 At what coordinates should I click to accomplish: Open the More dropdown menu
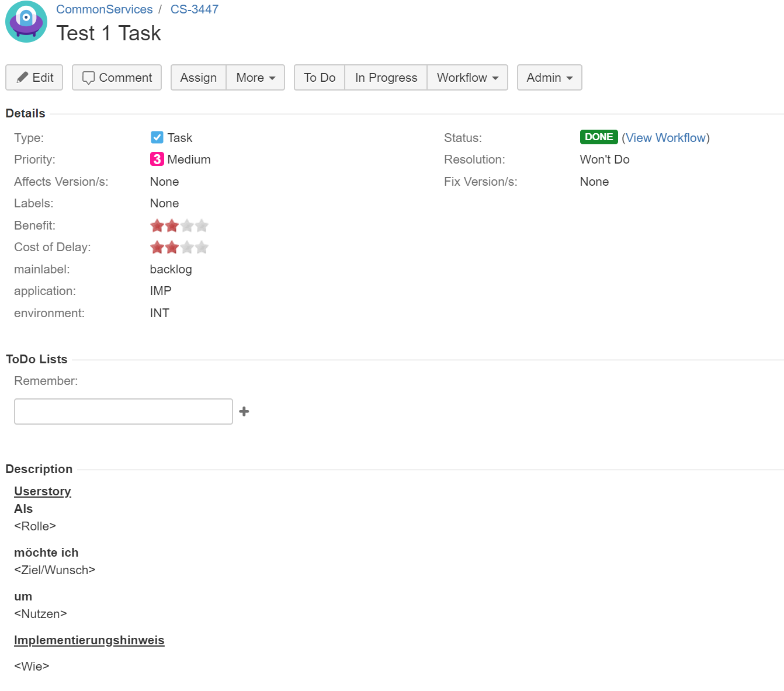coord(255,78)
